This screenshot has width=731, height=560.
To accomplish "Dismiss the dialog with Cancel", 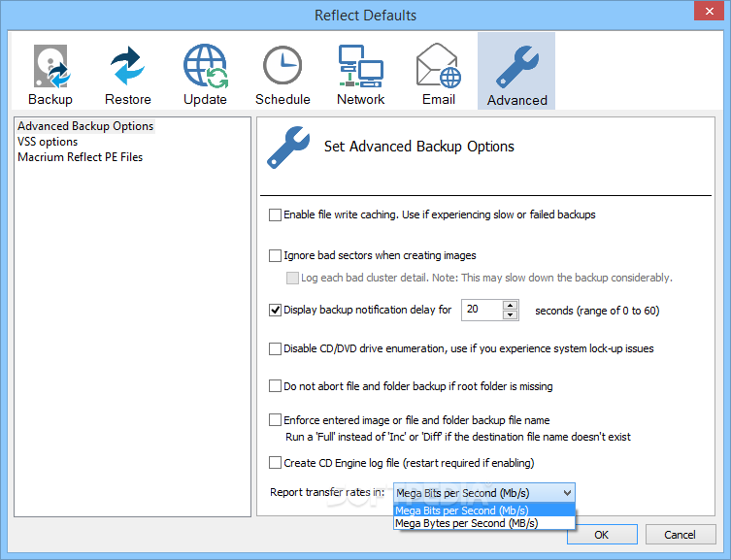I will tap(681, 535).
